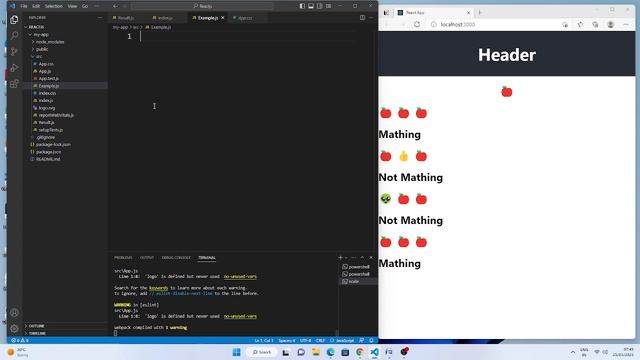This screenshot has height=360, width=640.
Task: Click notifications bell in status bar
Action: tap(371, 340)
